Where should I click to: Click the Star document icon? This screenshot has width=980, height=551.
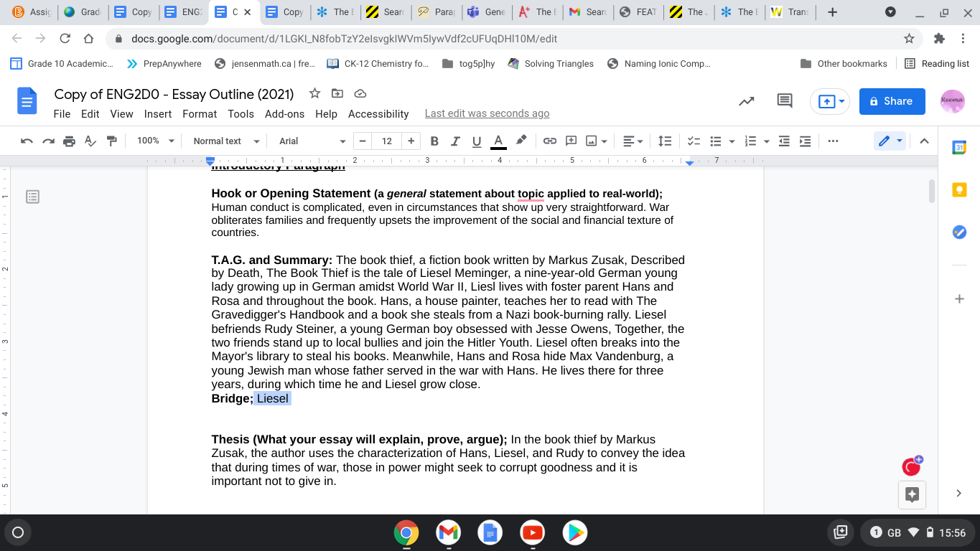(x=314, y=94)
